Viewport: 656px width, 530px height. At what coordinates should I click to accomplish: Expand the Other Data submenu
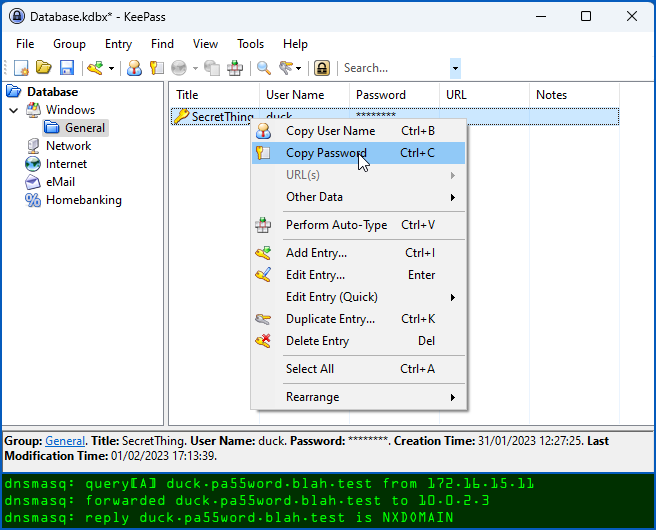click(x=359, y=197)
